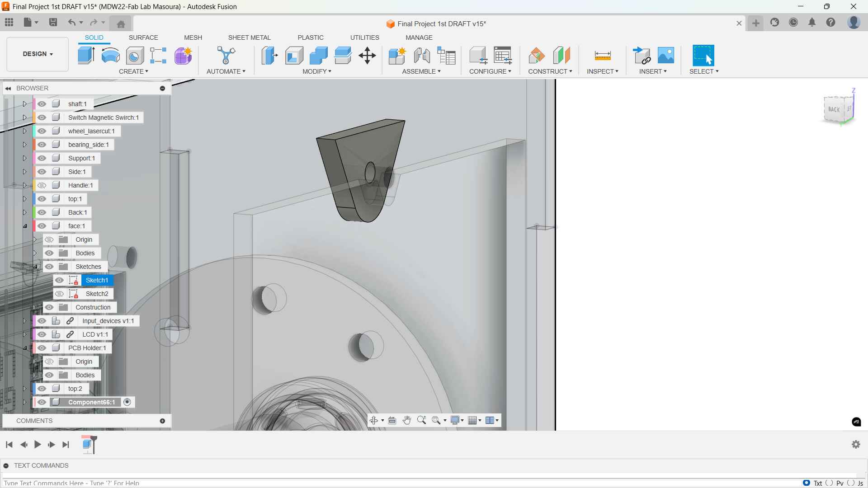The image size is (868, 488).
Task: Select the Joint tool icon
Action: [422, 56]
